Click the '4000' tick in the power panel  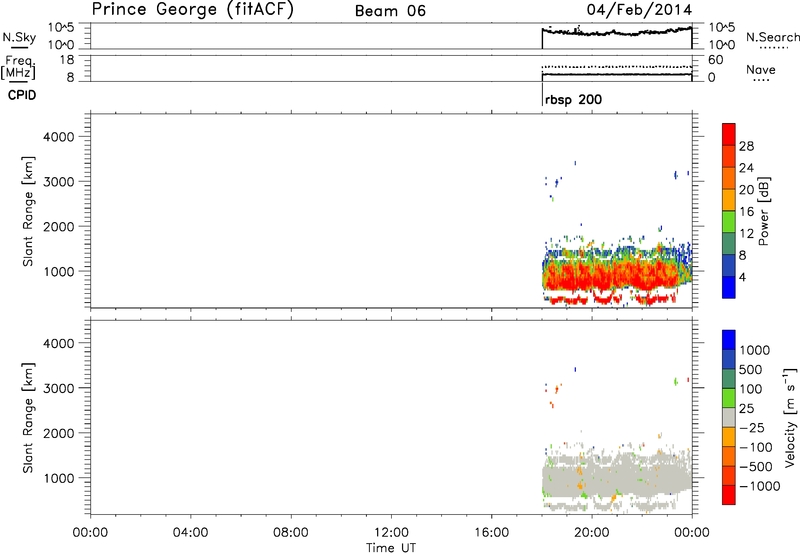click(x=58, y=137)
